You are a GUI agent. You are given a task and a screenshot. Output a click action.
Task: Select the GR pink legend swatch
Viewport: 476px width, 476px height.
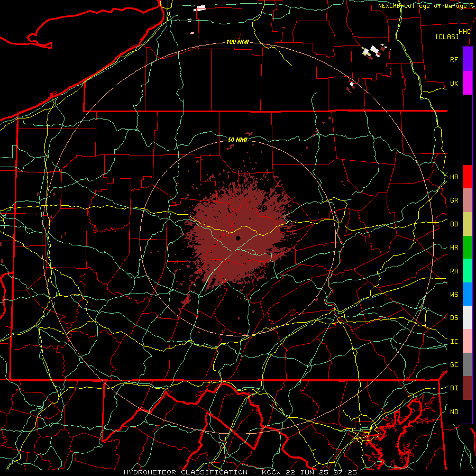467,200
